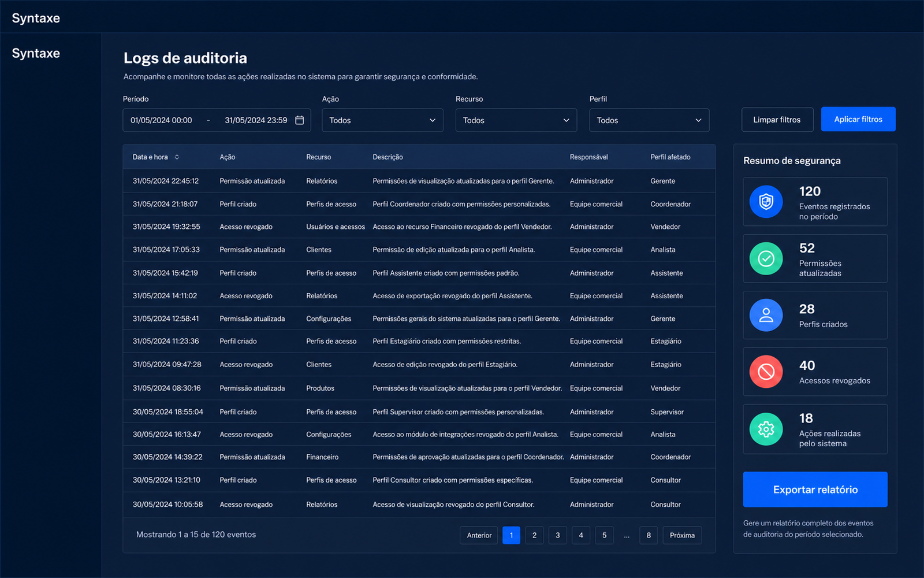The width and height of the screenshot is (924, 578).
Task: Go to Próxima page
Action: point(682,535)
